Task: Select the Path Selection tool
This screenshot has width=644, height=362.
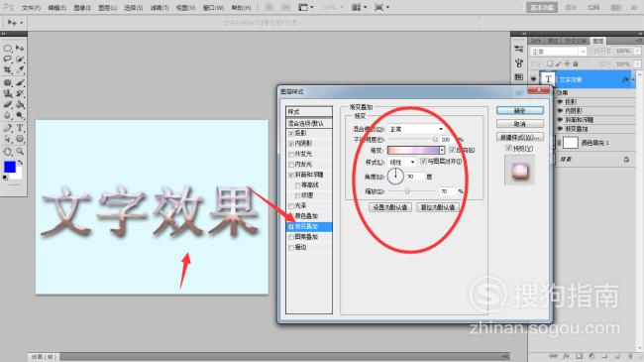Action: click(x=7, y=139)
